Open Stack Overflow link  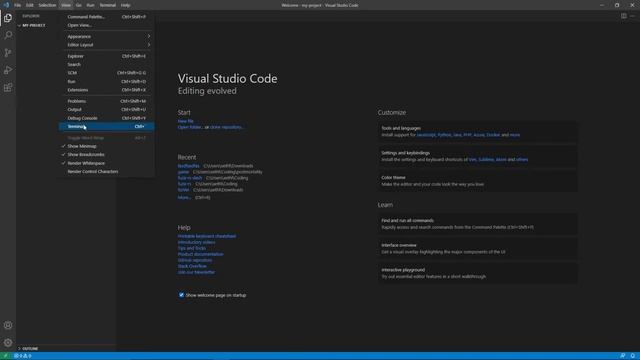[192, 266]
